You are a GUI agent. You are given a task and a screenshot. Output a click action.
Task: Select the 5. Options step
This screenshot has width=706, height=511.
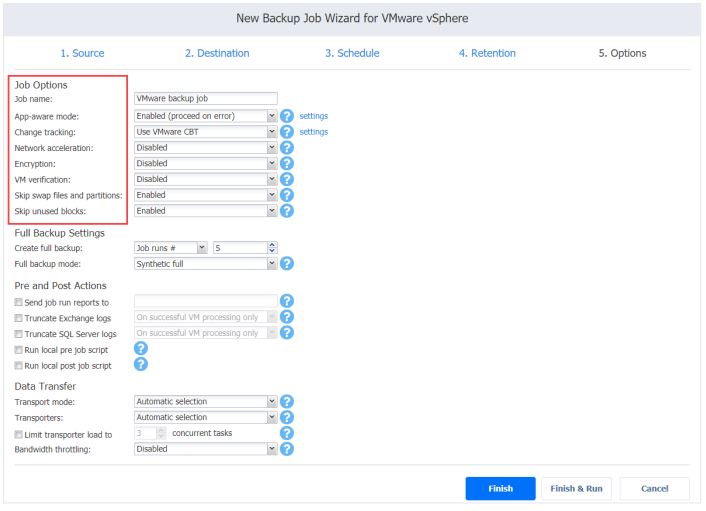tap(622, 53)
